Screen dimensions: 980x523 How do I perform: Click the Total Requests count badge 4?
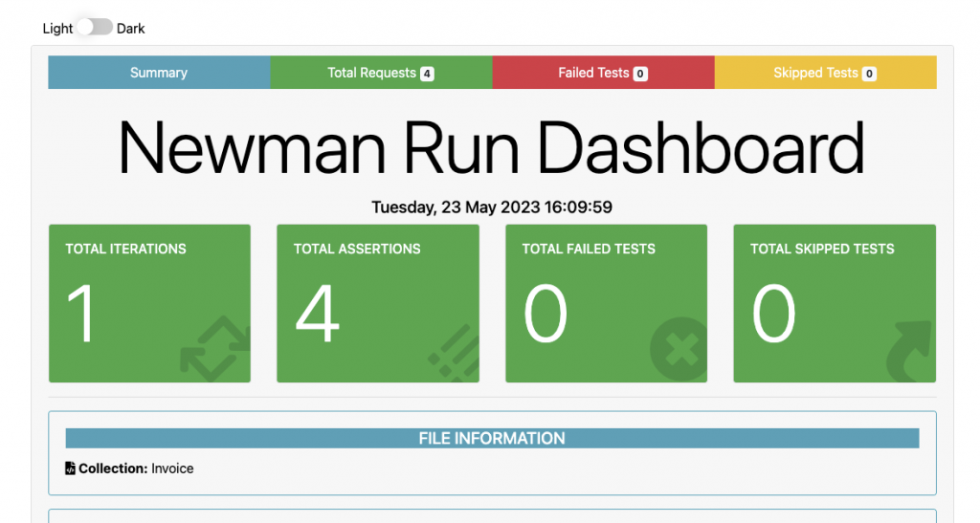click(427, 74)
